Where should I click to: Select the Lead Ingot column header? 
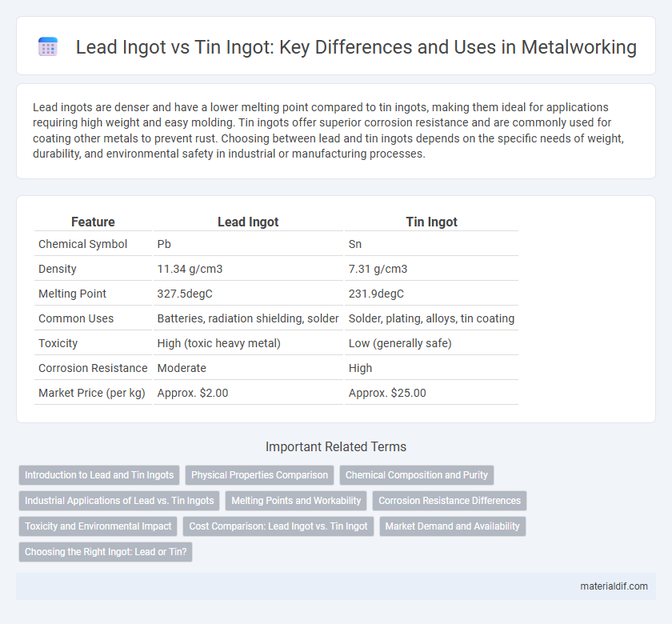click(x=248, y=222)
